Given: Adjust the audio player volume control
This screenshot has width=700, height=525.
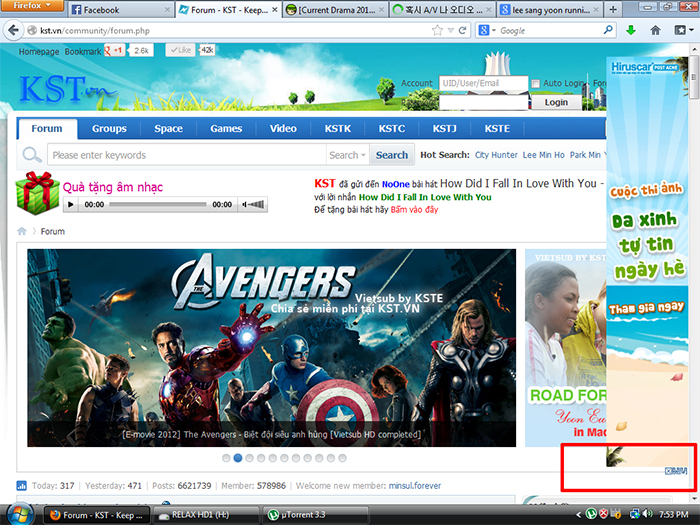Looking at the screenshot, I should [x=253, y=204].
